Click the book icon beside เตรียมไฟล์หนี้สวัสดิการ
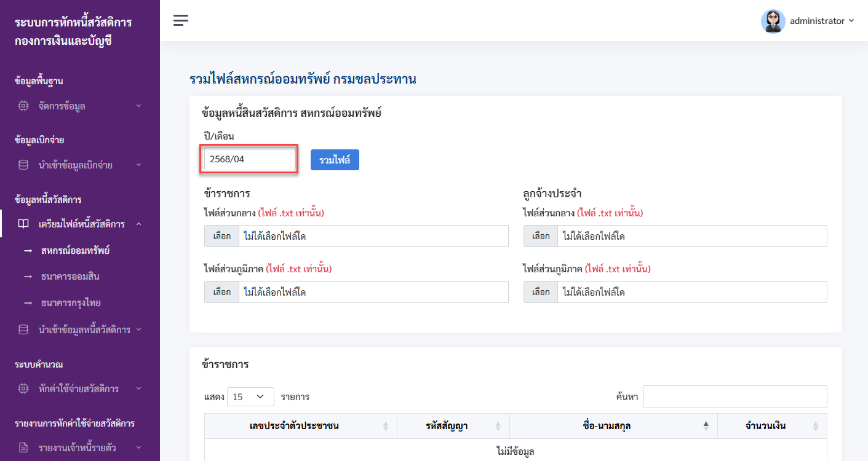The image size is (868, 461). pyautogui.click(x=23, y=224)
